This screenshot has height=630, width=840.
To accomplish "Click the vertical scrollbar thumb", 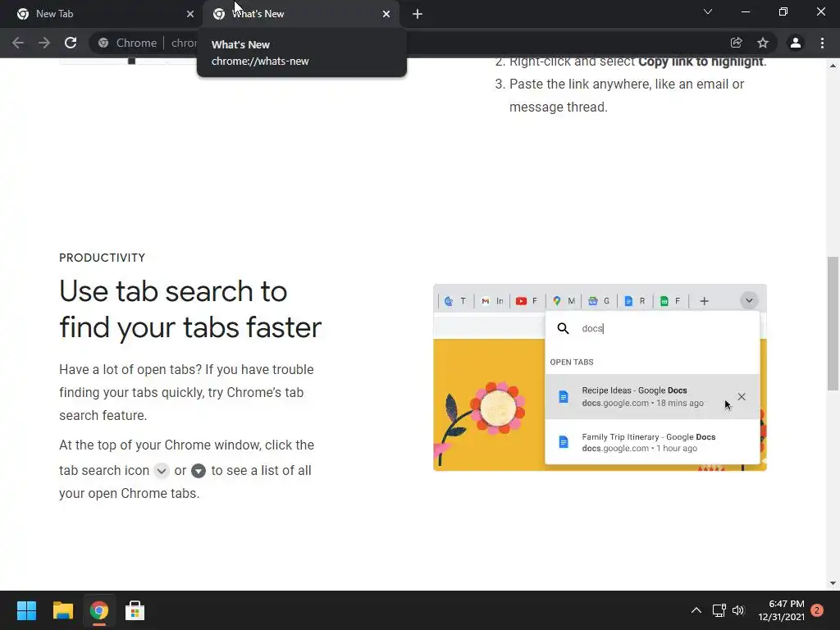I will pos(833,323).
